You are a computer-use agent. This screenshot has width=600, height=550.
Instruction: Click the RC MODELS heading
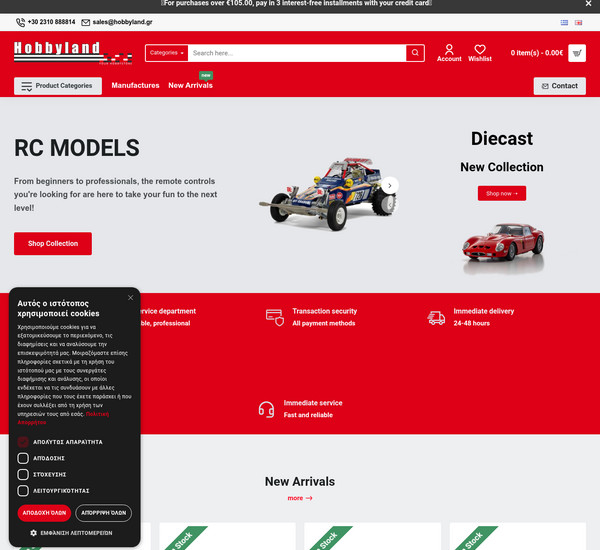(77, 148)
